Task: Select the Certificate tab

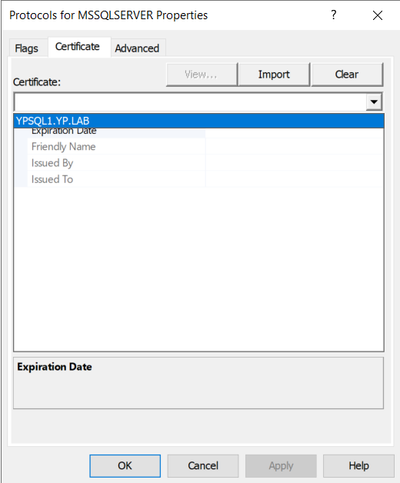Action: [79, 47]
